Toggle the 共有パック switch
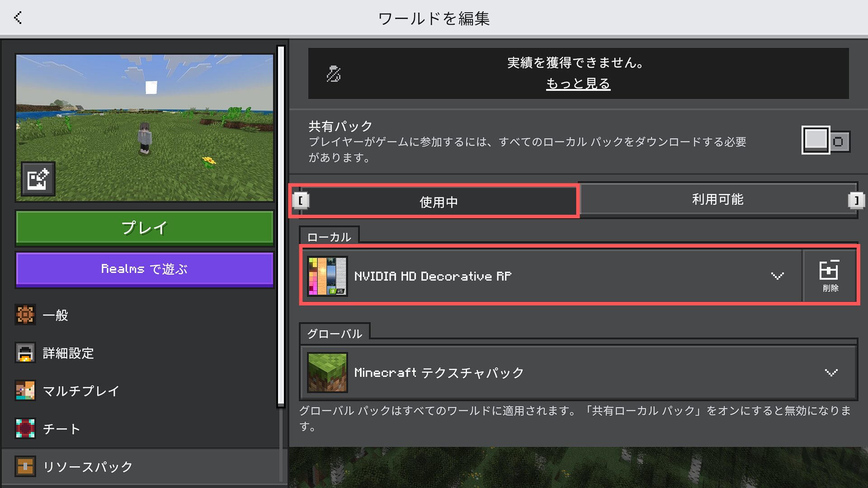 pos(826,141)
